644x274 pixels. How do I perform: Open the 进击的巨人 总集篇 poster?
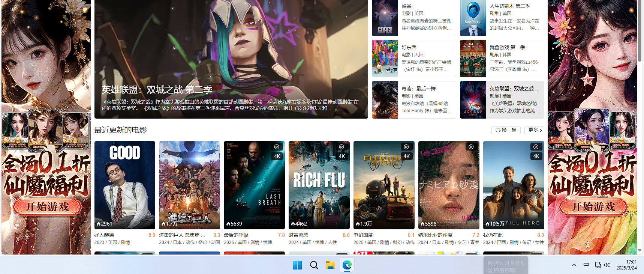click(189, 185)
